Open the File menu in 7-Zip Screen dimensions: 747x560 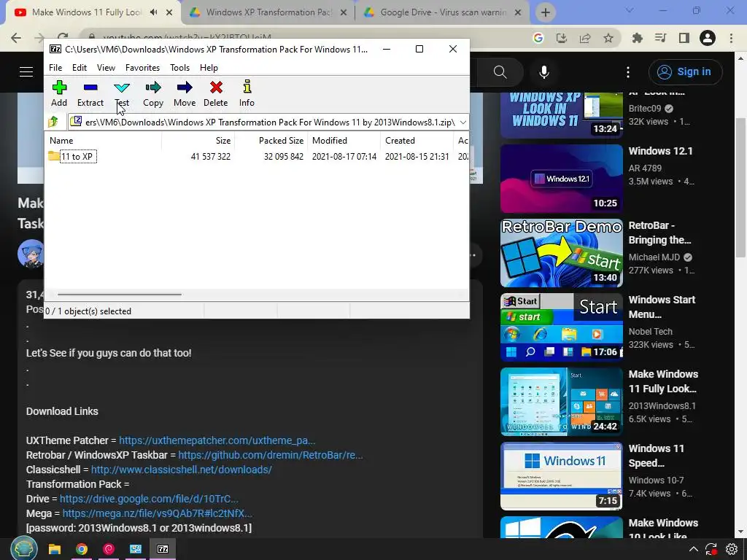click(x=55, y=68)
